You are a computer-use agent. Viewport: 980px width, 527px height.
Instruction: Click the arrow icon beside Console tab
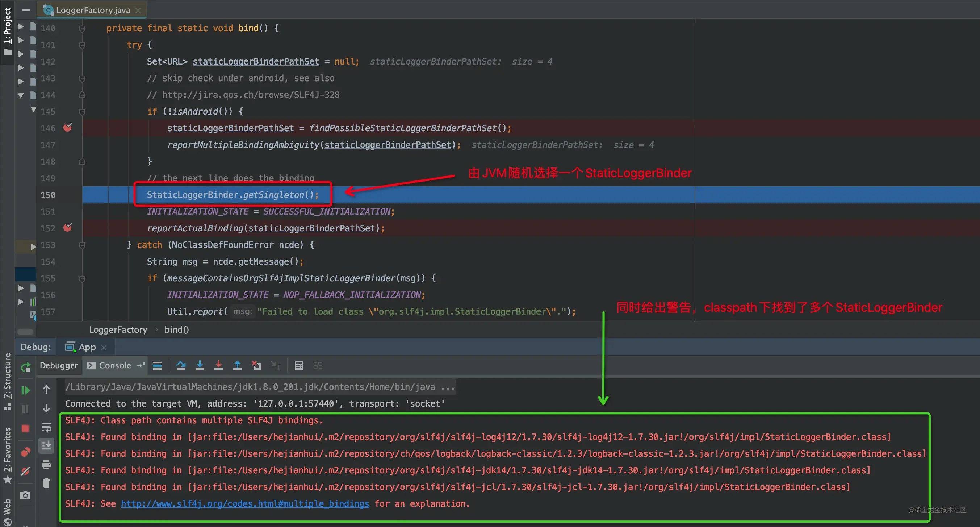141,365
